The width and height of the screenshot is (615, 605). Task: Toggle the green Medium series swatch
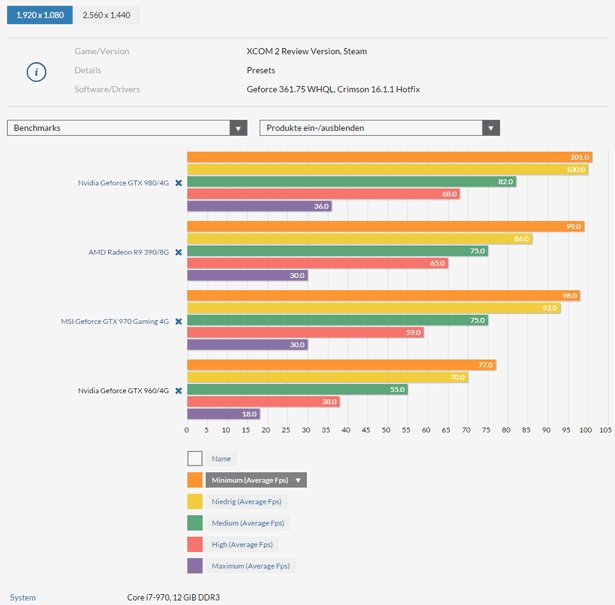(195, 523)
